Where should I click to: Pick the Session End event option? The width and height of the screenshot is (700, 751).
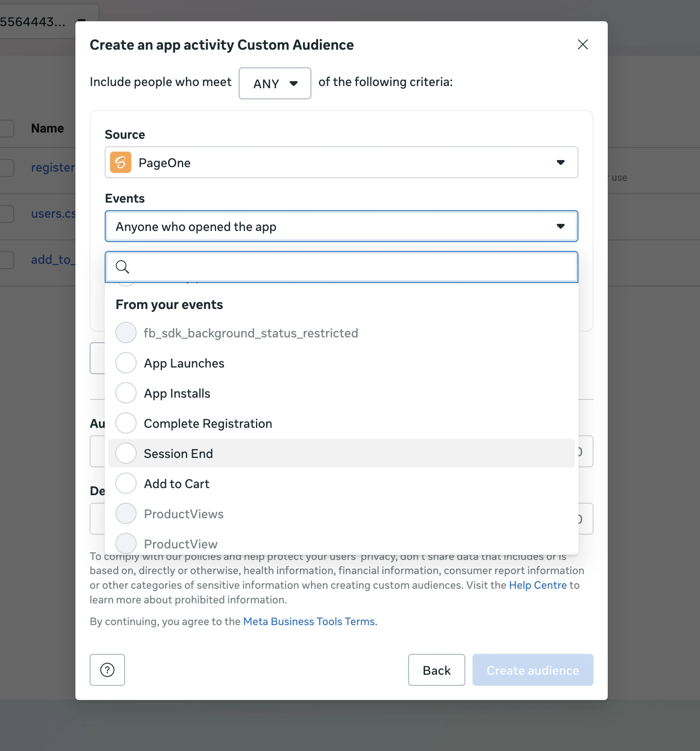126,454
